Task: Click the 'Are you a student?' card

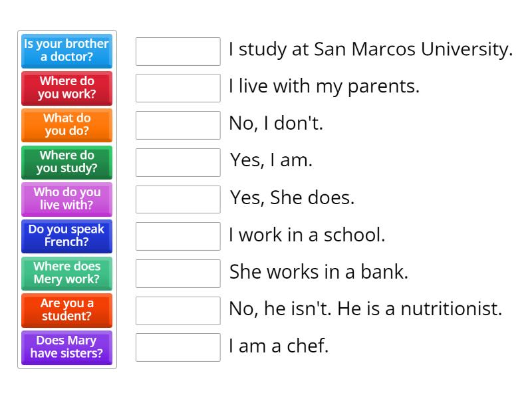Action: click(66, 311)
